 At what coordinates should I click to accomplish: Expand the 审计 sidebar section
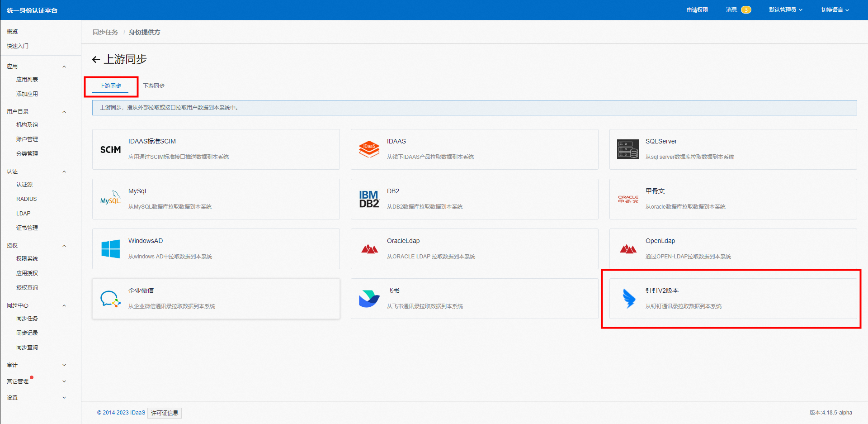pos(64,365)
